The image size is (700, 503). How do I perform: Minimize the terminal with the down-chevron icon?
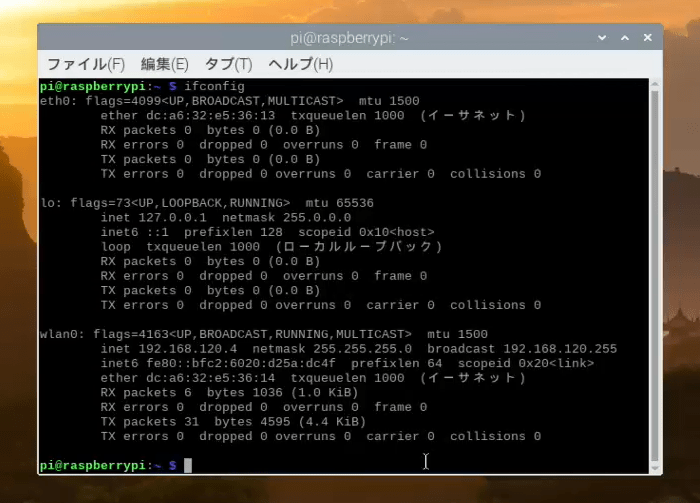[x=602, y=38]
